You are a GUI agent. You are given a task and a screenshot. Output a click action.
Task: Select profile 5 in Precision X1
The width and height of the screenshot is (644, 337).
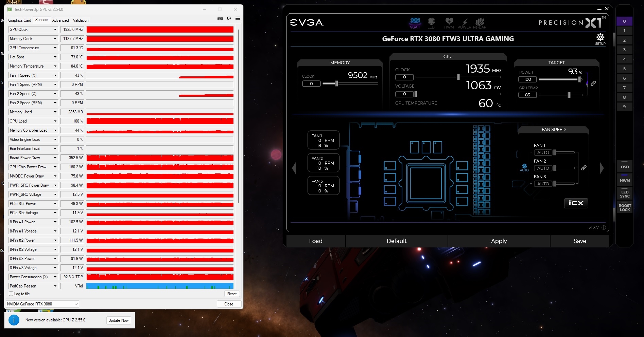tap(624, 69)
